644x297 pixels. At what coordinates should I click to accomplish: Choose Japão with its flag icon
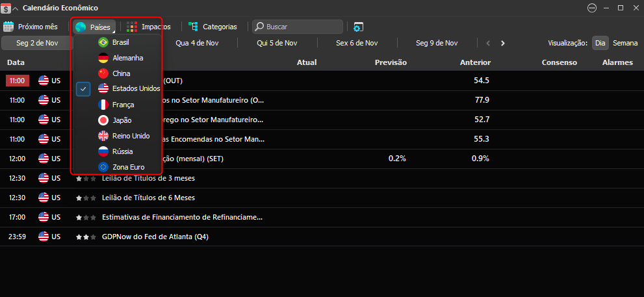118,120
